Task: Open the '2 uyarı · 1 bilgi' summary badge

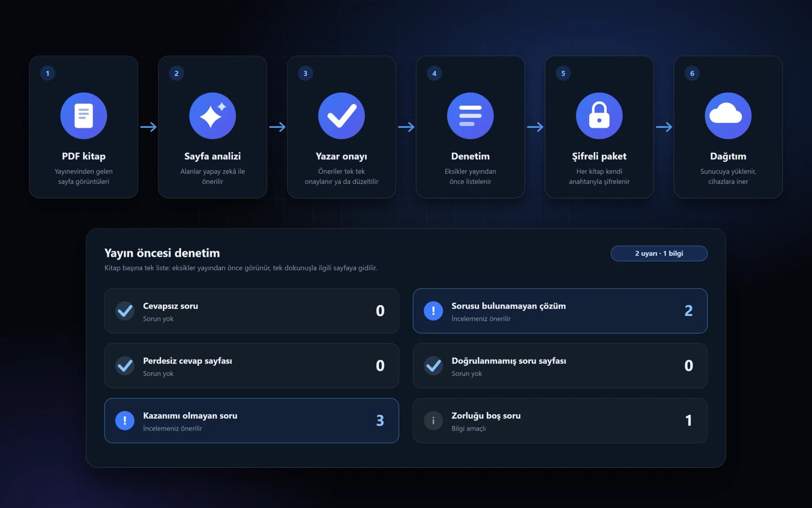Action: [x=659, y=253]
